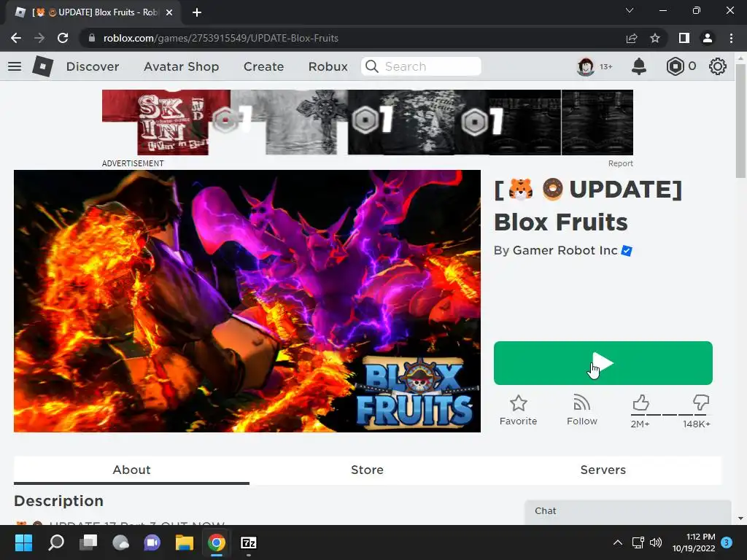Open taskbar chat (Teams) icon

[x=152, y=542]
